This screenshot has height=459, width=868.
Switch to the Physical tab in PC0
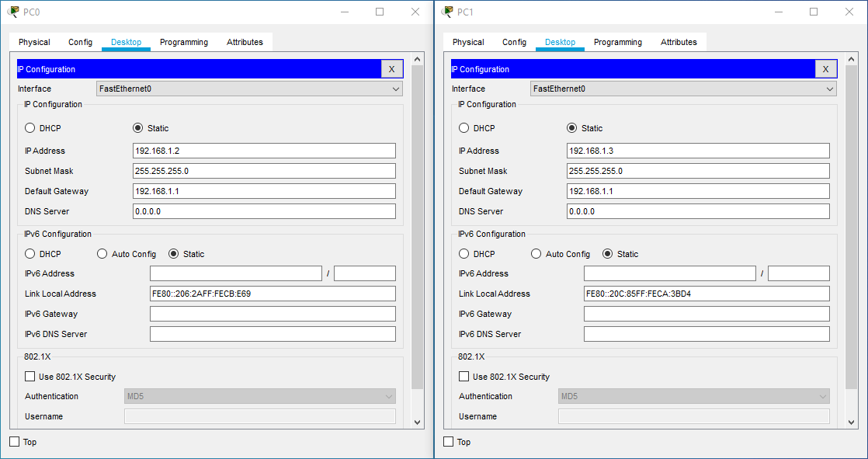34,42
